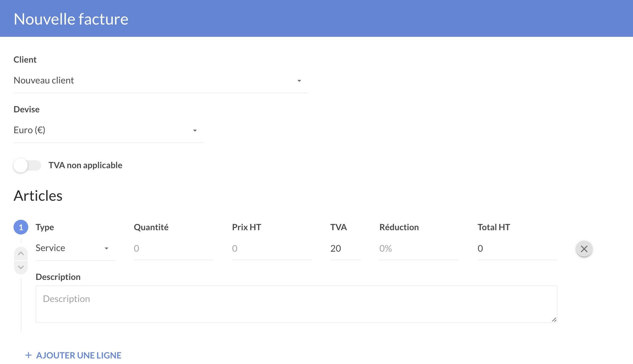Image resolution: width=633 pixels, height=364 pixels.
Task: Focus the Prix HT input field
Action: 272,248
